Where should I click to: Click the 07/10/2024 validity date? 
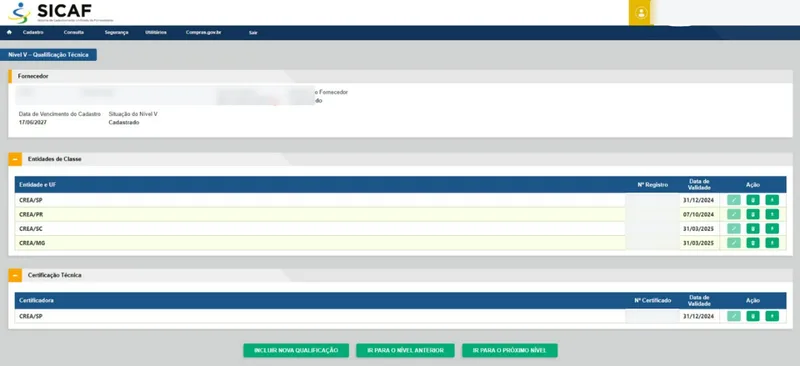click(698, 214)
